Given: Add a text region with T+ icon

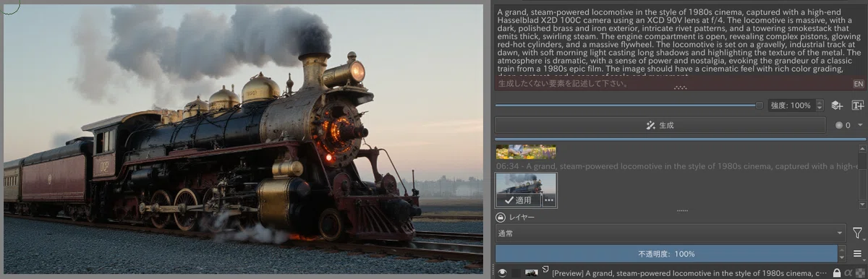Looking at the screenshot, I should [858, 106].
